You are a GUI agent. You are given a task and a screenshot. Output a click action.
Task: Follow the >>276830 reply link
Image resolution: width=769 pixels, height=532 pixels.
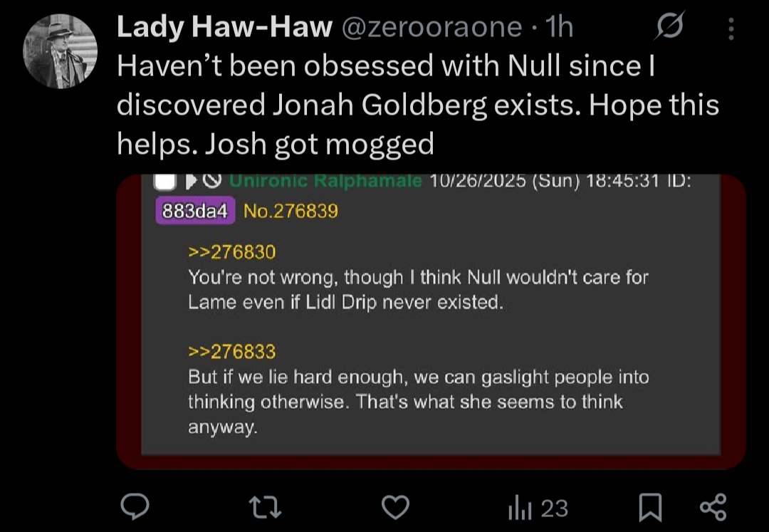click(x=231, y=252)
